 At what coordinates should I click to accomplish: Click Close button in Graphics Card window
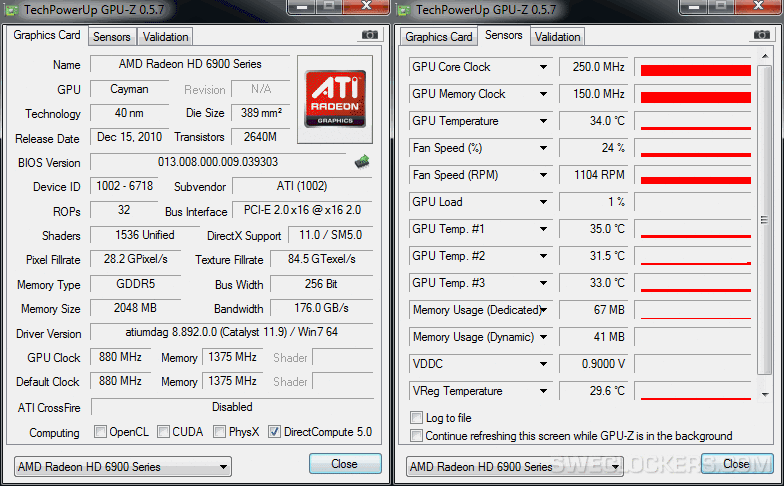[345, 464]
